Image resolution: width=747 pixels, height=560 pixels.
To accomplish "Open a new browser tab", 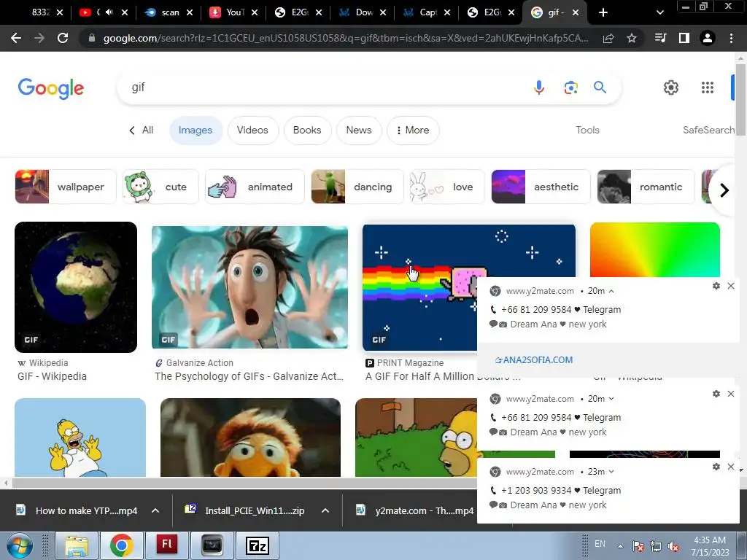I will 603,12.
